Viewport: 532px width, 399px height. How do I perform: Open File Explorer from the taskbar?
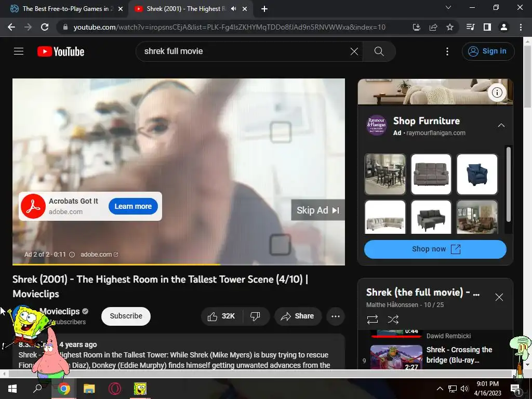tap(89, 389)
